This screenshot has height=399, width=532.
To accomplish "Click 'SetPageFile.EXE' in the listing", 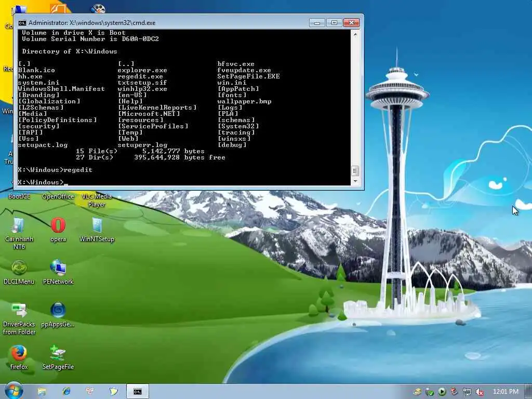I will pyautogui.click(x=249, y=76).
